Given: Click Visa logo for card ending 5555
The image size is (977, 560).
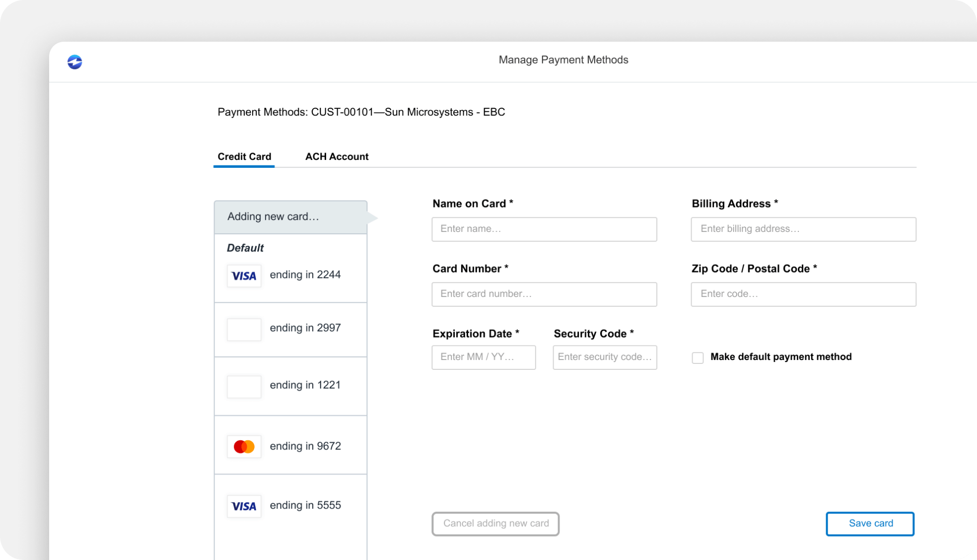Looking at the screenshot, I should click(x=244, y=506).
